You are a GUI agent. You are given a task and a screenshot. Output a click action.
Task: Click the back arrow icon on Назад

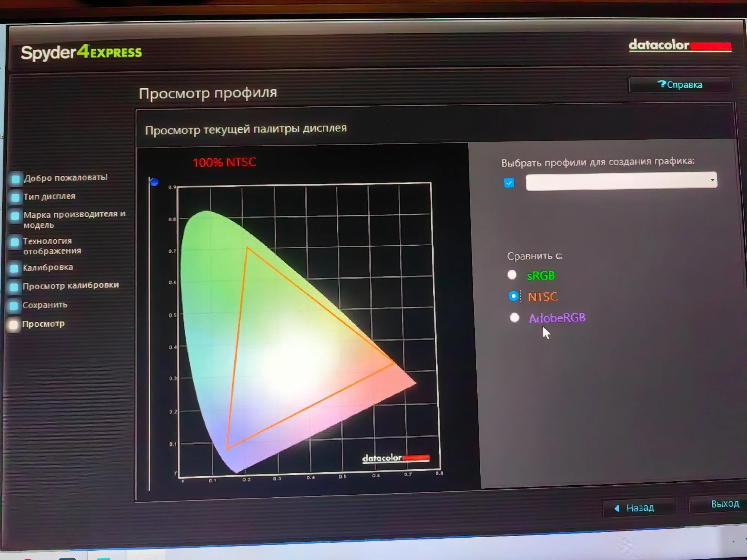(617, 508)
